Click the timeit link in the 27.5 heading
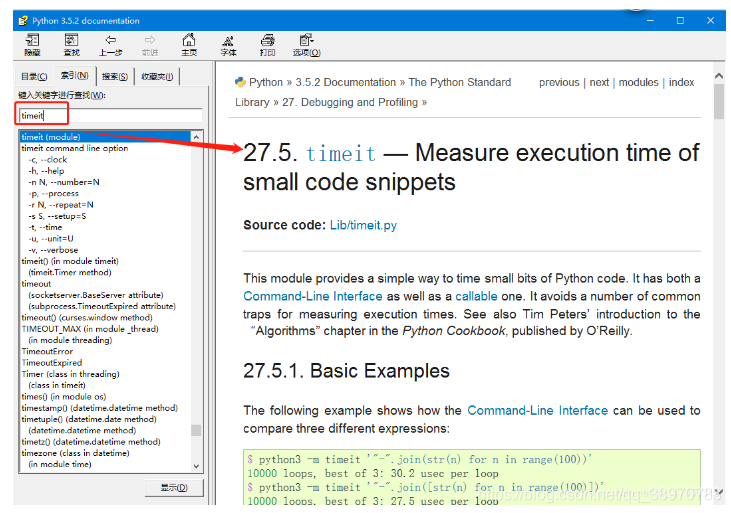 (341, 154)
